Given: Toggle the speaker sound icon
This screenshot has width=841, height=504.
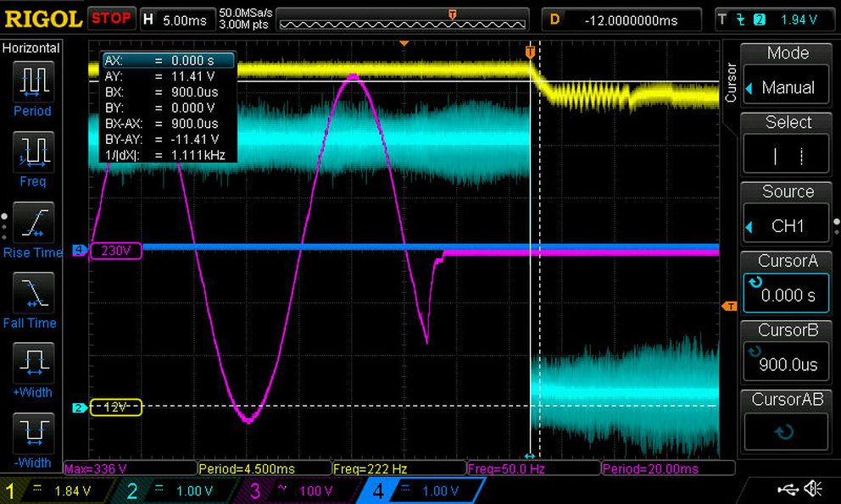Looking at the screenshot, I should coord(813,489).
